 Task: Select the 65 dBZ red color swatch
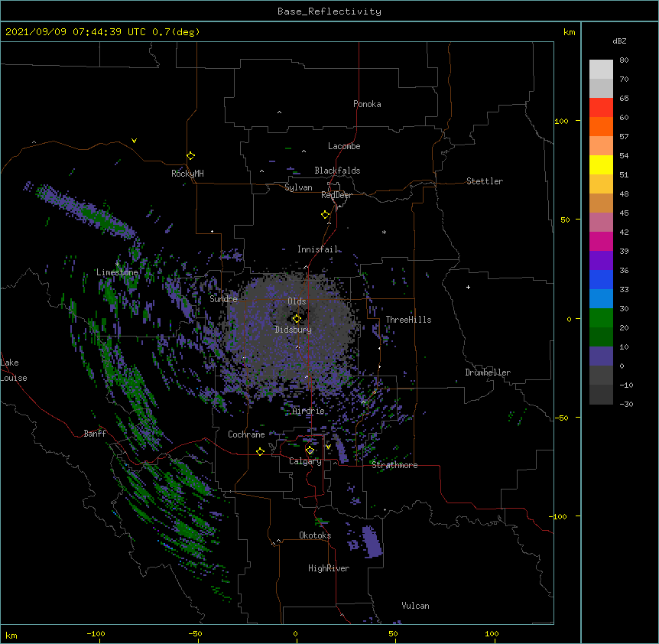(601, 108)
